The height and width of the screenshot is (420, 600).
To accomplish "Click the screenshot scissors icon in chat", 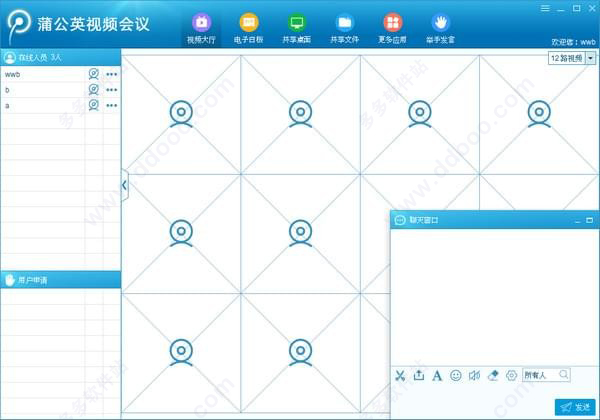I will (400, 376).
